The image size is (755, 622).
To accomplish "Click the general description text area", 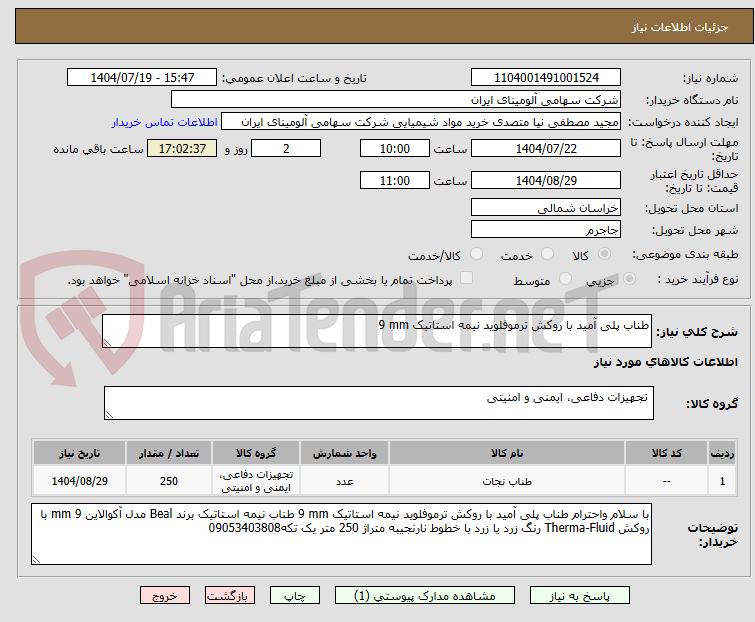I will pyautogui.click(x=377, y=331).
